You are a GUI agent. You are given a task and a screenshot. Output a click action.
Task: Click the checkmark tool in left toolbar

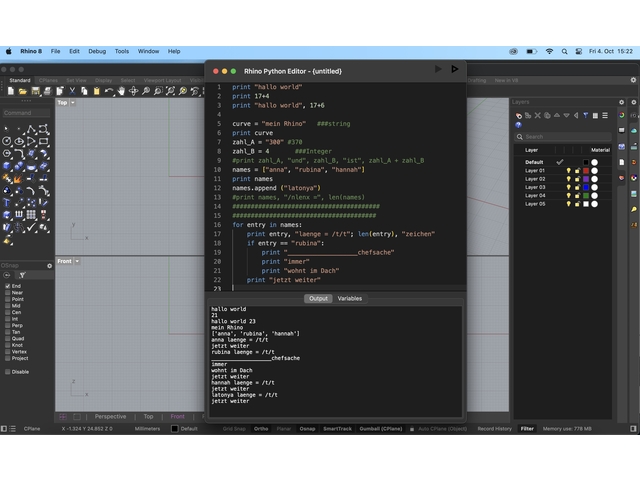(x=31, y=227)
